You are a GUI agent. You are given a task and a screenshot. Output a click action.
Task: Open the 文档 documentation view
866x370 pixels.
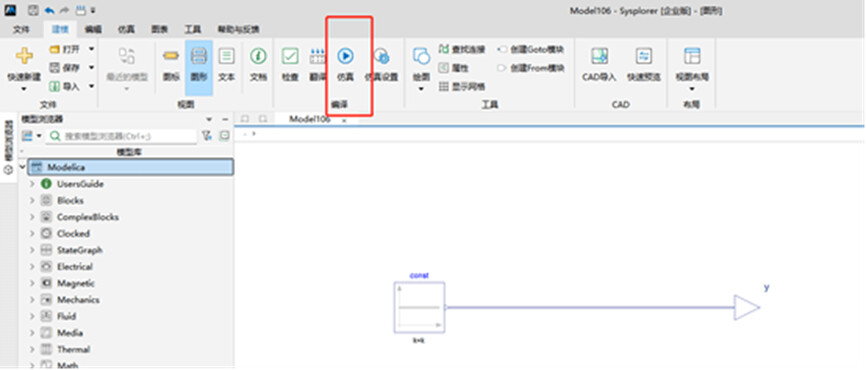tap(258, 56)
